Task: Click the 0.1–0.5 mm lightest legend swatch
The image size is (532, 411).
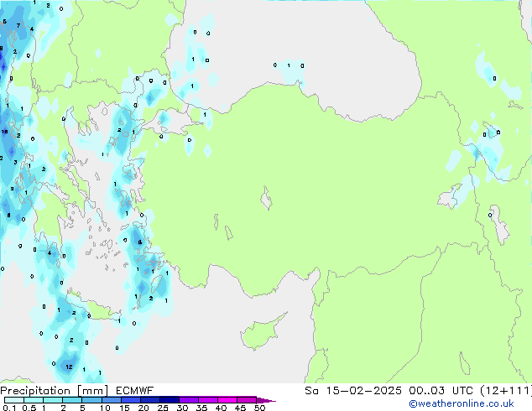Action: pyautogui.click(x=14, y=400)
